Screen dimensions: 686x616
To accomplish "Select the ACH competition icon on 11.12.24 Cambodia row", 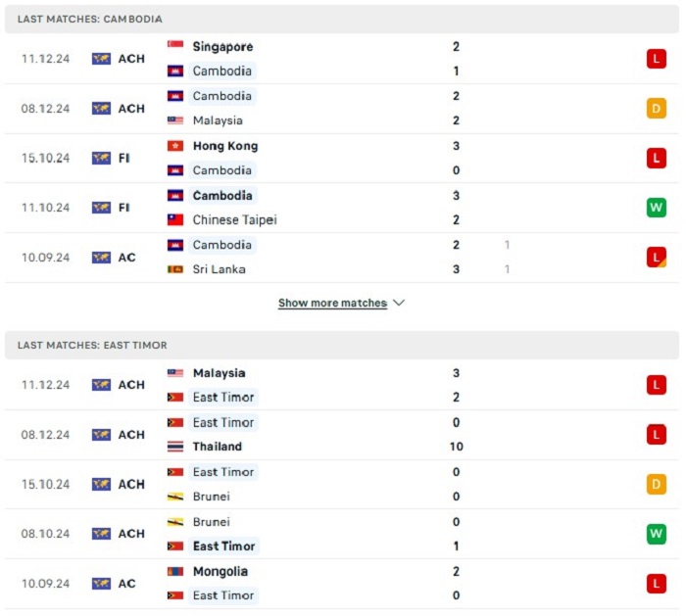I will pos(101,59).
